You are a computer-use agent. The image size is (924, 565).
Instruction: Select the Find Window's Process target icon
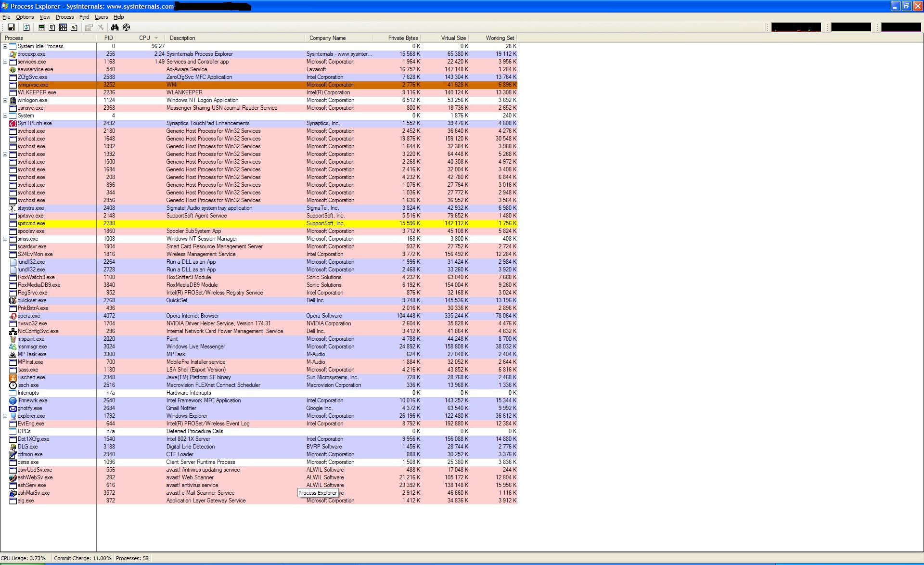[x=127, y=27]
